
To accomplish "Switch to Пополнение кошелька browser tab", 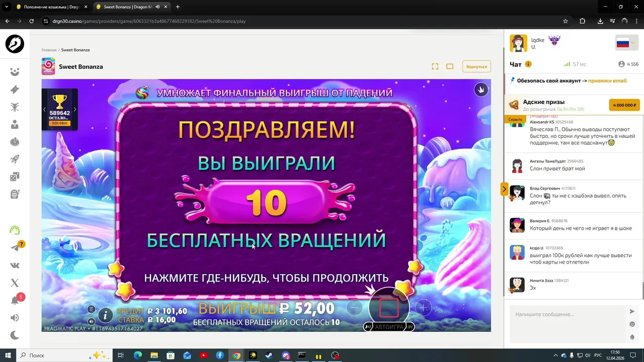I will (51, 7).
